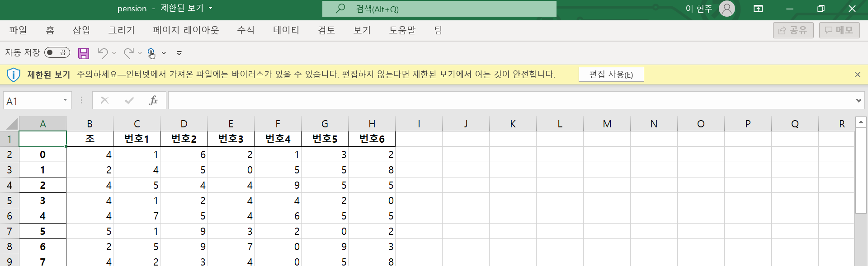Click the 번호4 header cell
Viewport: 868px width, 266px height.
coord(278,139)
